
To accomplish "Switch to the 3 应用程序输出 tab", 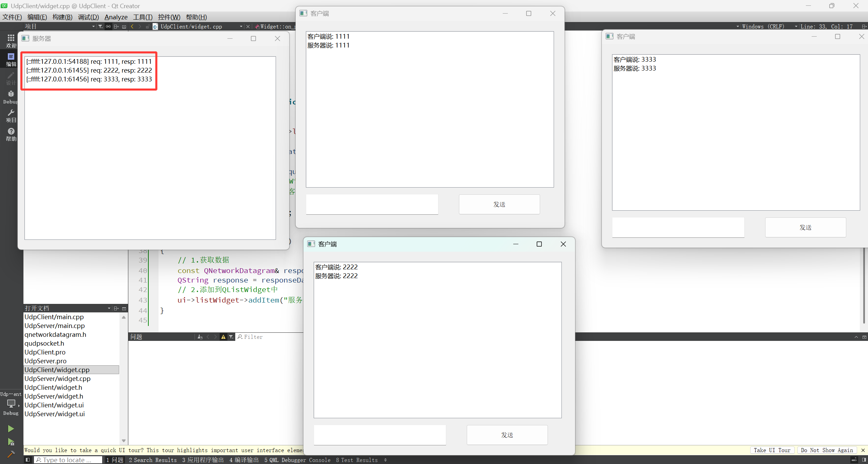I will pyautogui.click(x=203, y=460).
